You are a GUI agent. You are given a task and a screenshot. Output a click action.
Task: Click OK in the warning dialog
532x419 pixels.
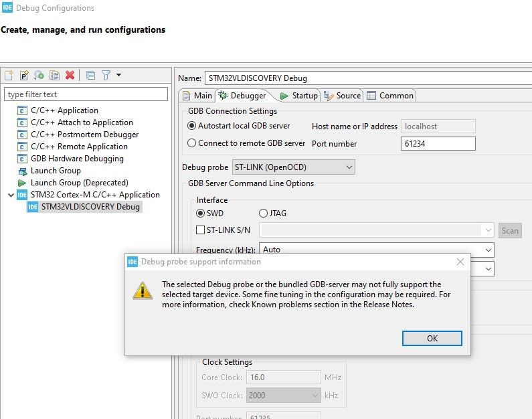(x=432, y=338)
